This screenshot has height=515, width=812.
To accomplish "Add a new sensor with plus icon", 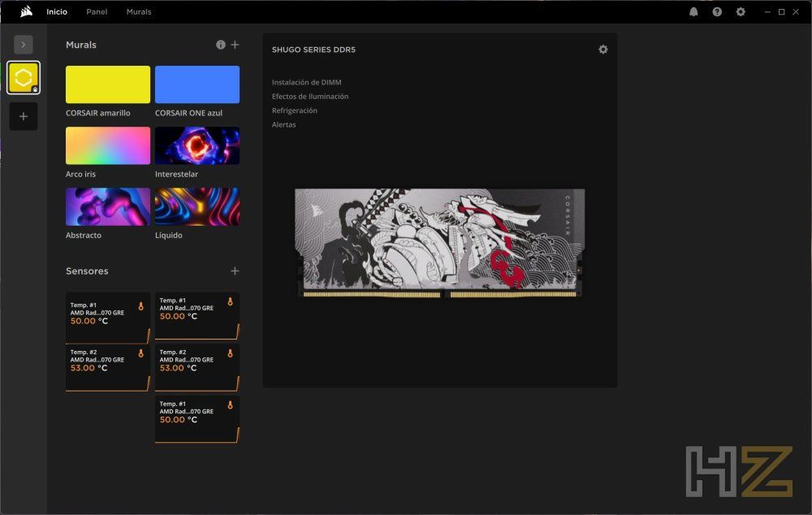I will [x=235, y=271].
